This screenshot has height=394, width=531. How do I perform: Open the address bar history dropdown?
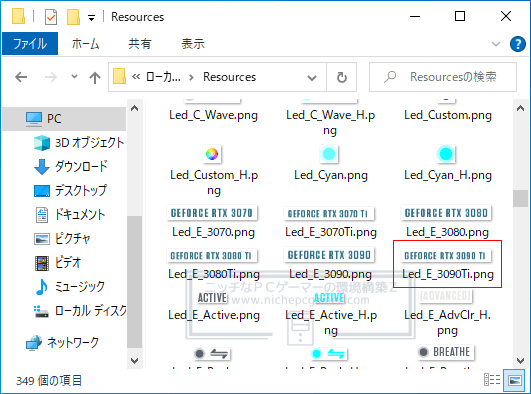click(312, 78)
